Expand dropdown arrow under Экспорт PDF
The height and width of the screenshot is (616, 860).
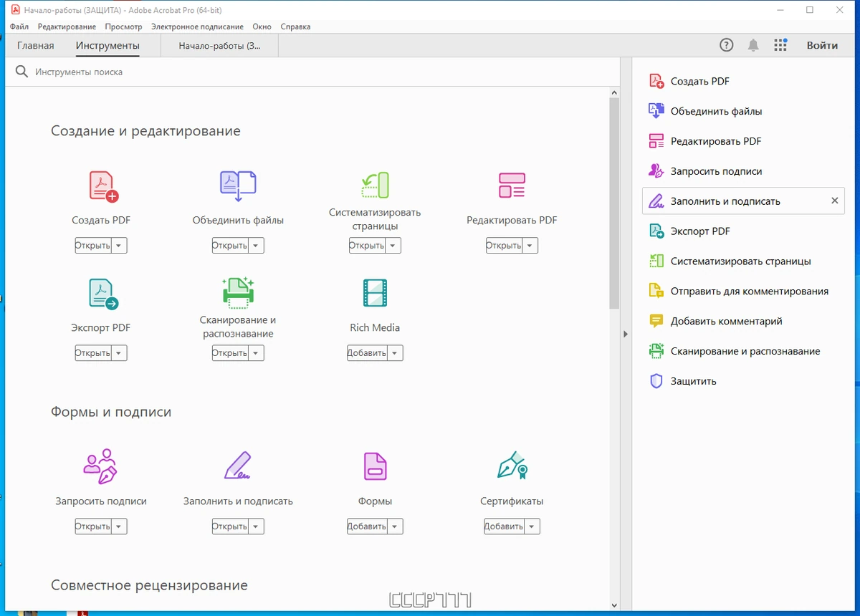point(120,353)
